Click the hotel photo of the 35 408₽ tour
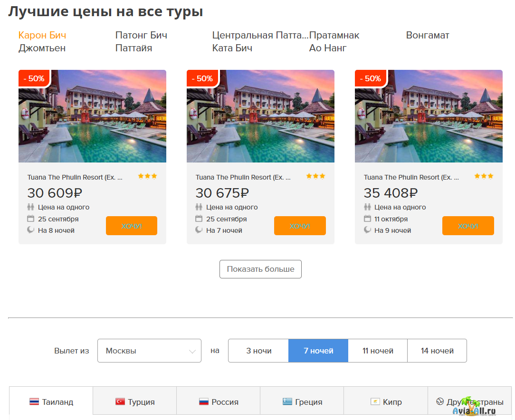The width and height of the screenshot is (515, 420). (x=429, y=116)
